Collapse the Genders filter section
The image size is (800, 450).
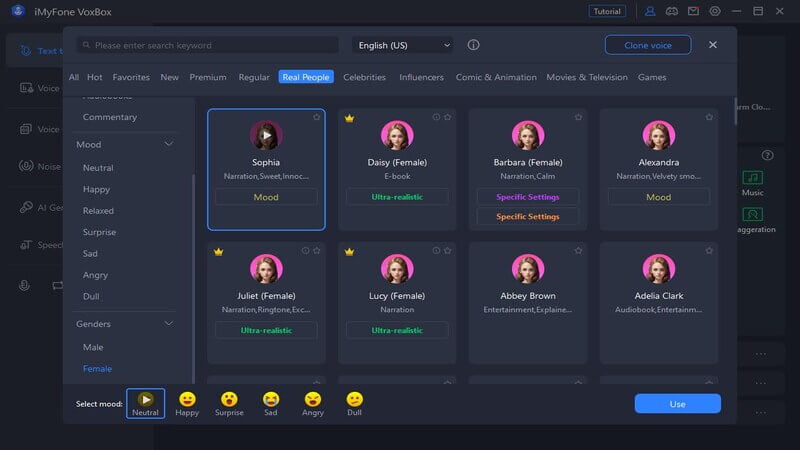[169, 324]
